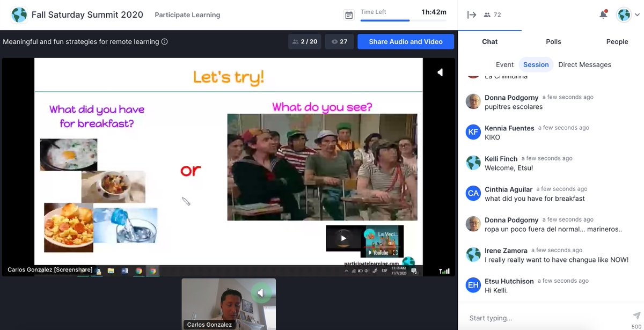Click the Time Left progress bar
This screenshot has width=644, height=330.
[403, 20]
